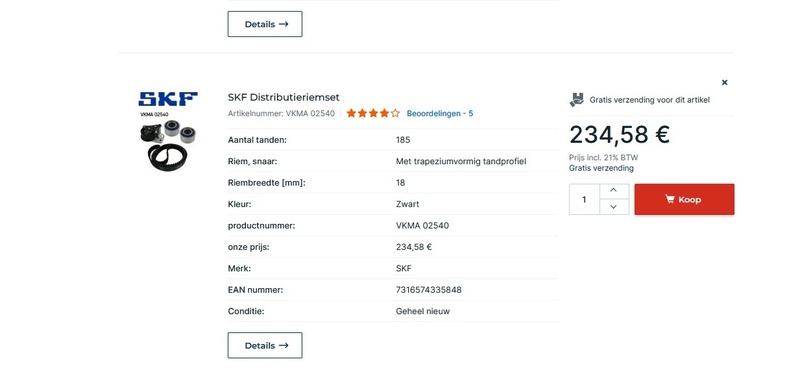Open the Details button above SKF product
Image resolution: width=800 pixels, height=370 pixels.
coord(265,24)
